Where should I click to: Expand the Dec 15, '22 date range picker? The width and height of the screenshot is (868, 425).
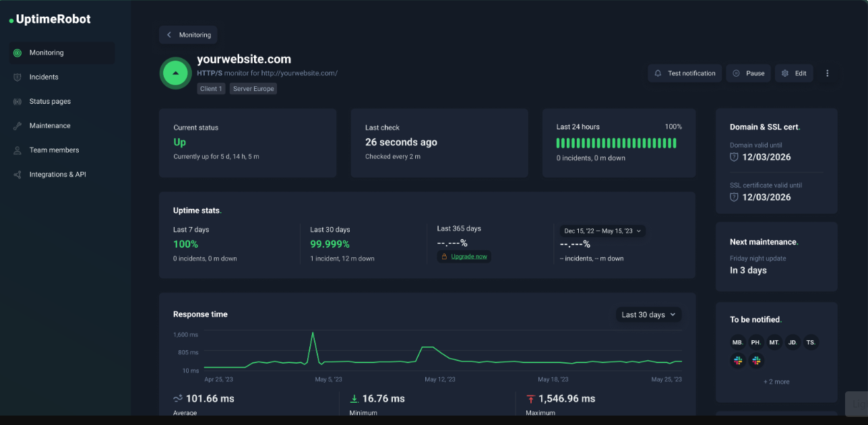coord(602,231)
